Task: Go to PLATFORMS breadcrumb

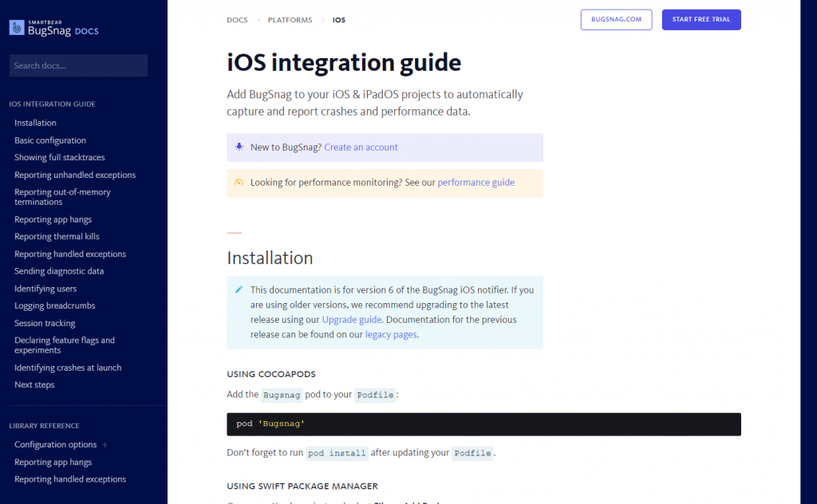Action: pos(290,20)
